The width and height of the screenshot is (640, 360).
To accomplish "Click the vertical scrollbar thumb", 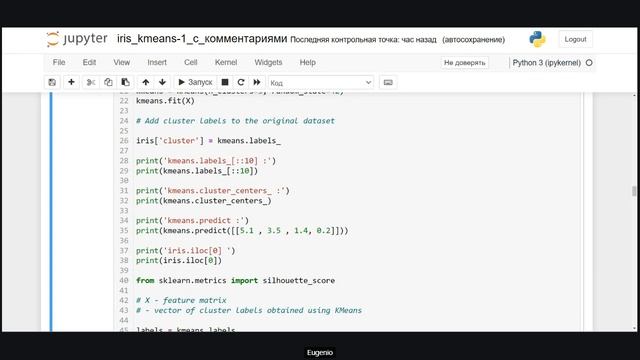I will pos(634,191).
